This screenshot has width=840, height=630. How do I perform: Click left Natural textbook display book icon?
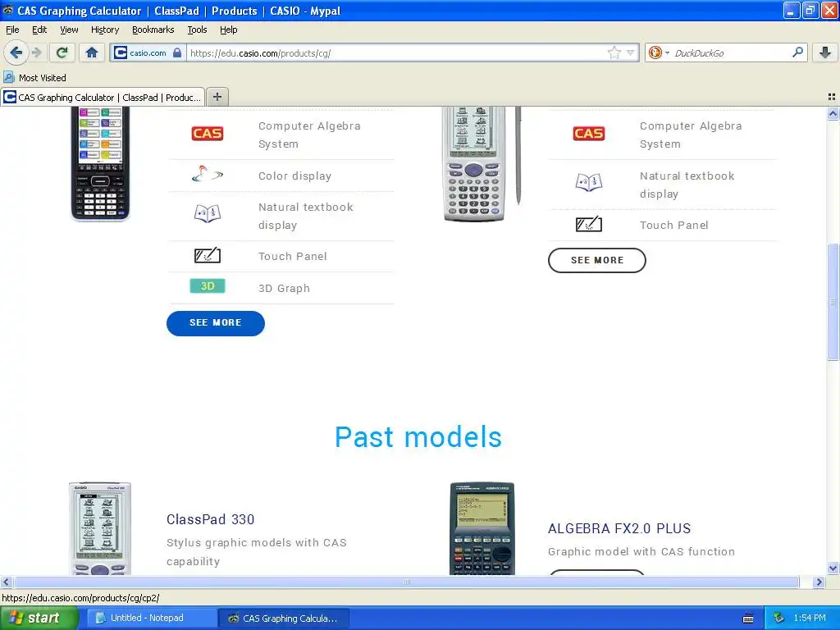tap(208, 213)
